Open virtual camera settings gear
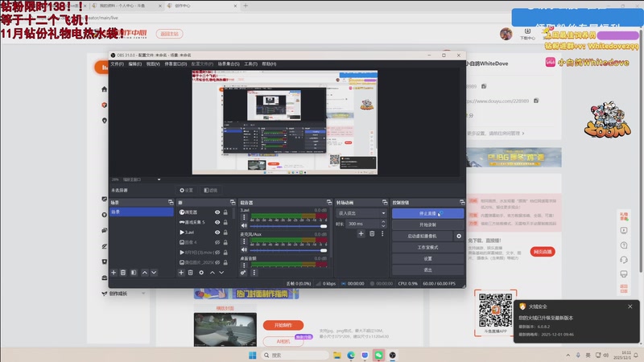 pos(459,236)
